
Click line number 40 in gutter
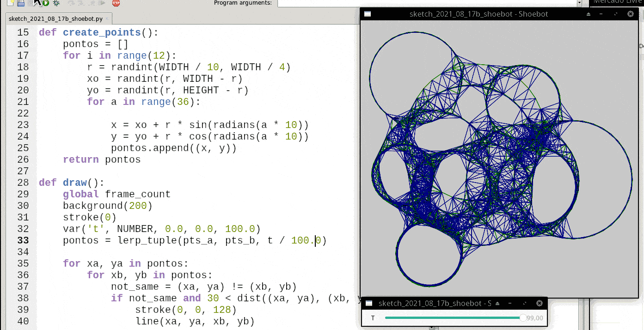tap(23, 321)
